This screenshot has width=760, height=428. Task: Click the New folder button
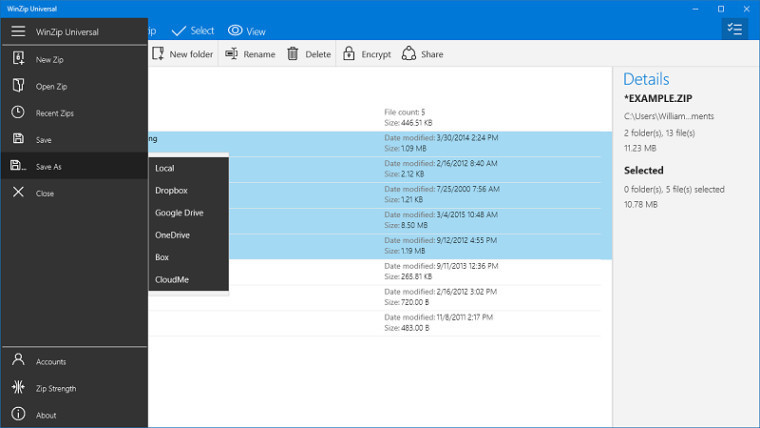(x=183, y=54)
